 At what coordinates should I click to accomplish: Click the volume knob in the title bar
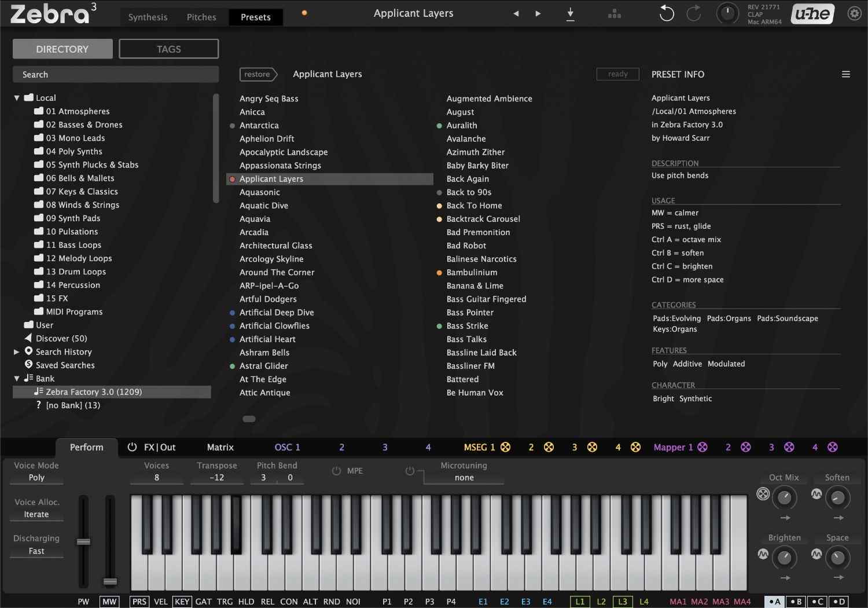pyautogui.click(x=727, y=13)
